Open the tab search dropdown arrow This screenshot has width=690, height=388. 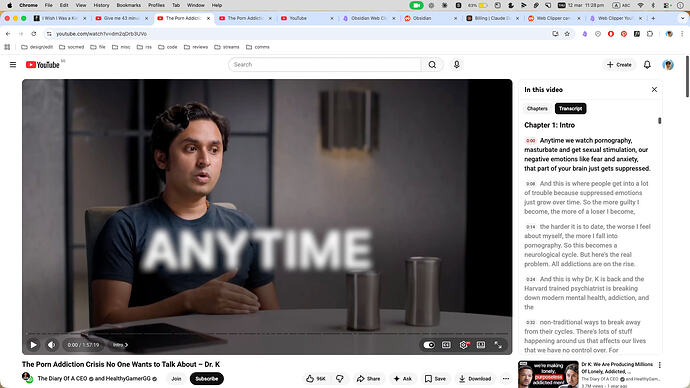click(683, 18)
